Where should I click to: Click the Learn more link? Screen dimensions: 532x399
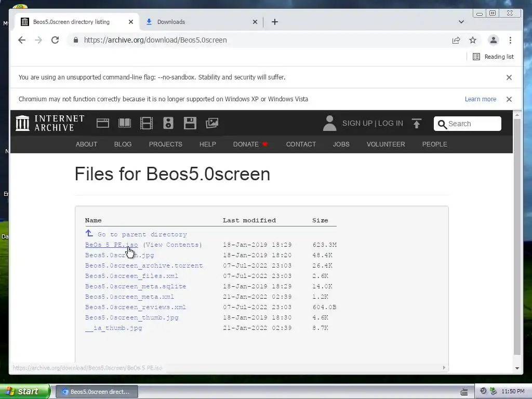point(481,99)
